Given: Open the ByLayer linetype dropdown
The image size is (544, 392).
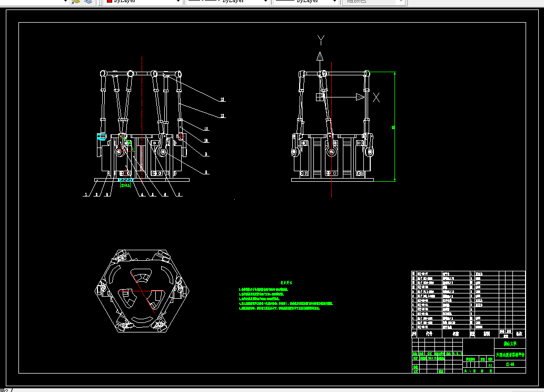Looking at the screenshot, I should 228,2.
